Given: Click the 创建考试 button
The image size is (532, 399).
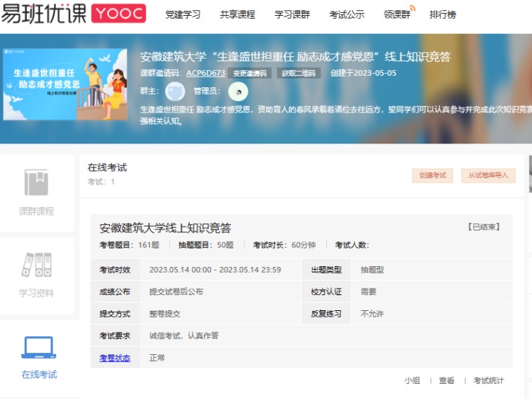Looking at the screenshot, I should (432, 175).
